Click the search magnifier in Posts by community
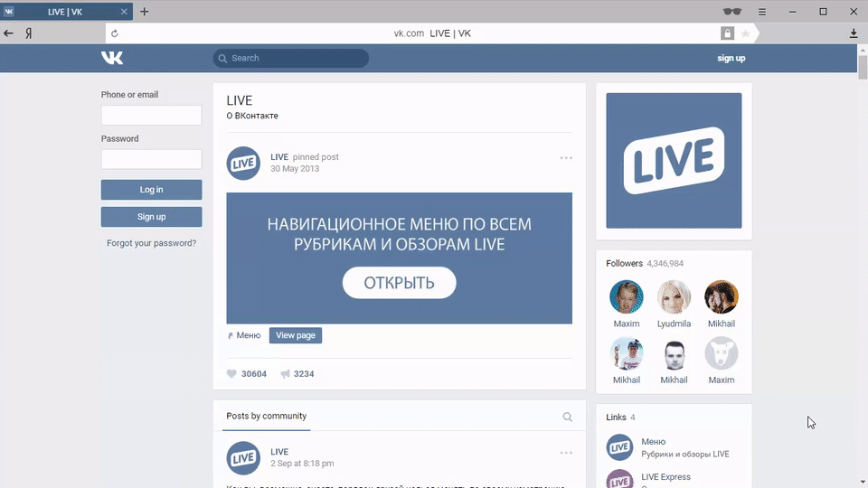The height and width of the screenshot is (488, 868). (567, 417)
